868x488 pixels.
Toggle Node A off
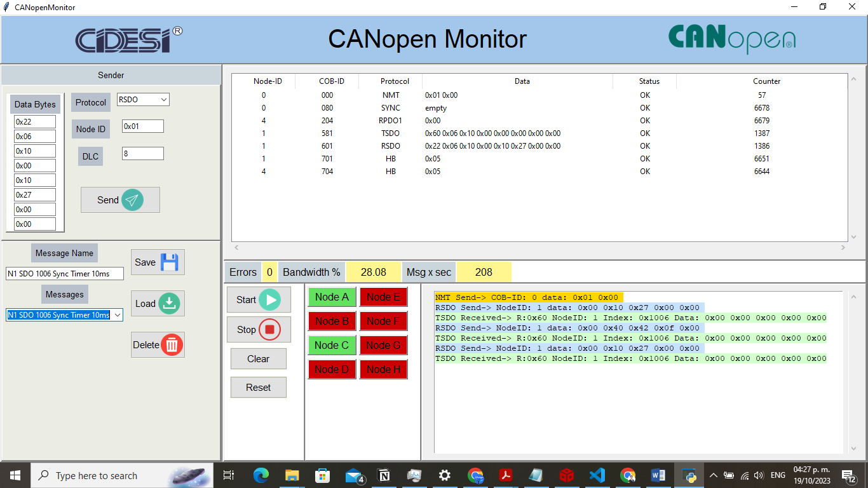point(332,297)
